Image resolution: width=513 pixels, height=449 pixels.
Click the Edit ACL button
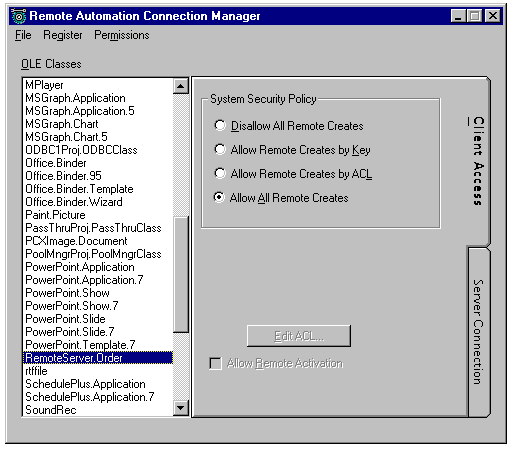[x=299, y=336]
